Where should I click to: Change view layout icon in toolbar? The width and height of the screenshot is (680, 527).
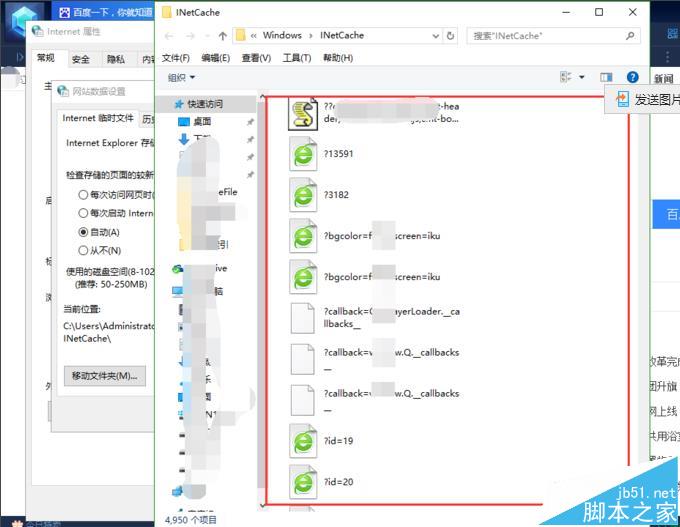[x=566, y=77]
